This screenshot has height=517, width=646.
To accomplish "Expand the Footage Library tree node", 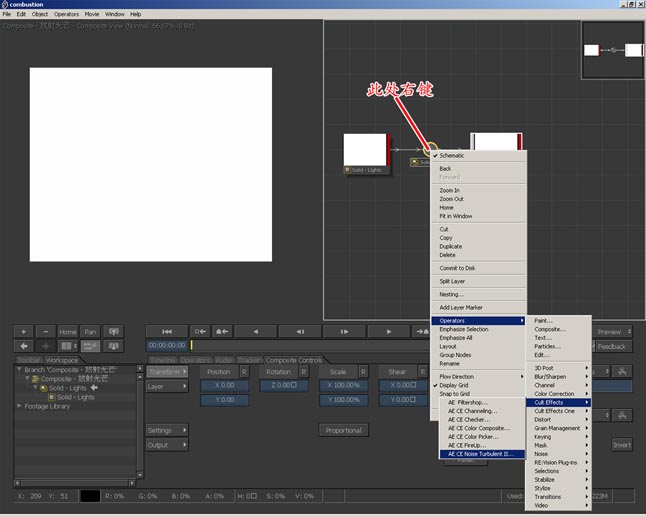I will 19,406.
